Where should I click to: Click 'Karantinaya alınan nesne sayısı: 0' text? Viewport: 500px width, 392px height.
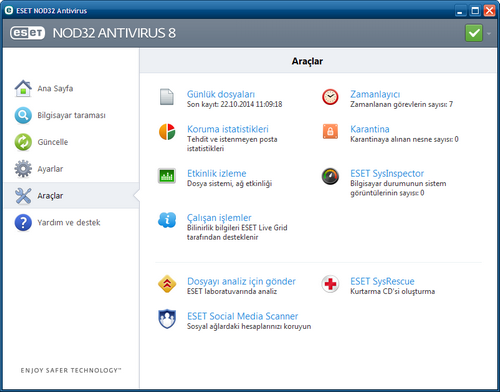click(404, 139)
